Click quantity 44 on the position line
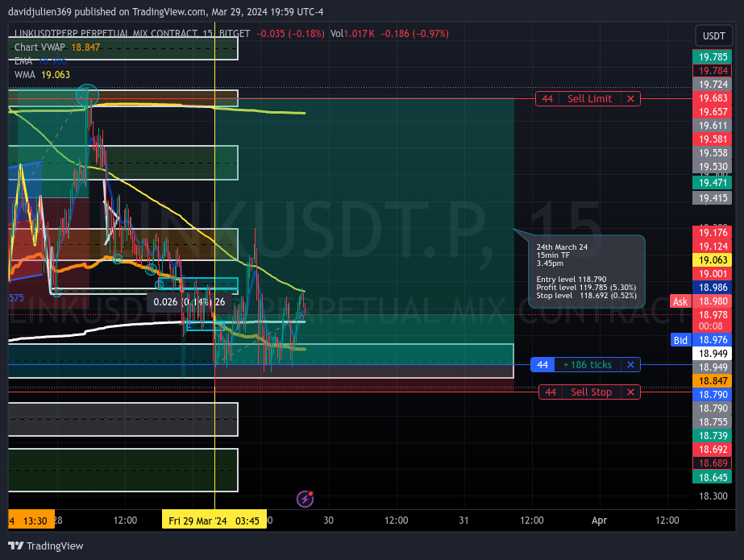 pyautogui.click(x=542, y=365)
